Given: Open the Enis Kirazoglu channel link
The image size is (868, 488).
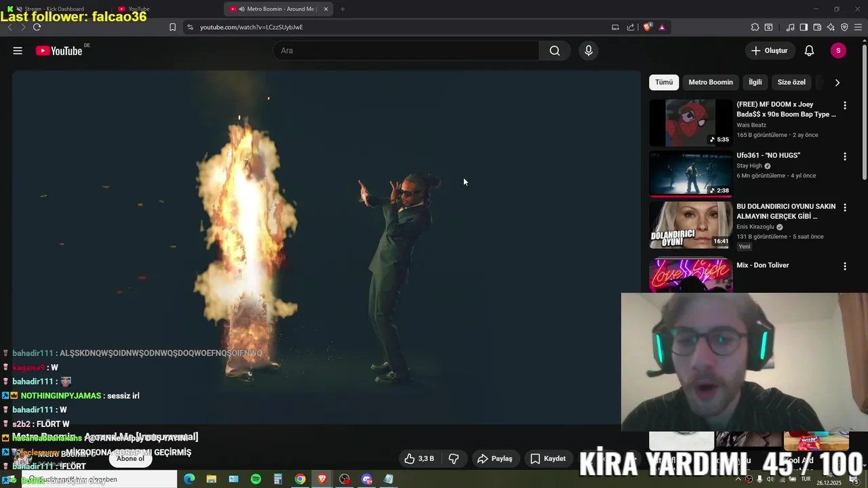Looking at the screenshot, I should 755,227.
